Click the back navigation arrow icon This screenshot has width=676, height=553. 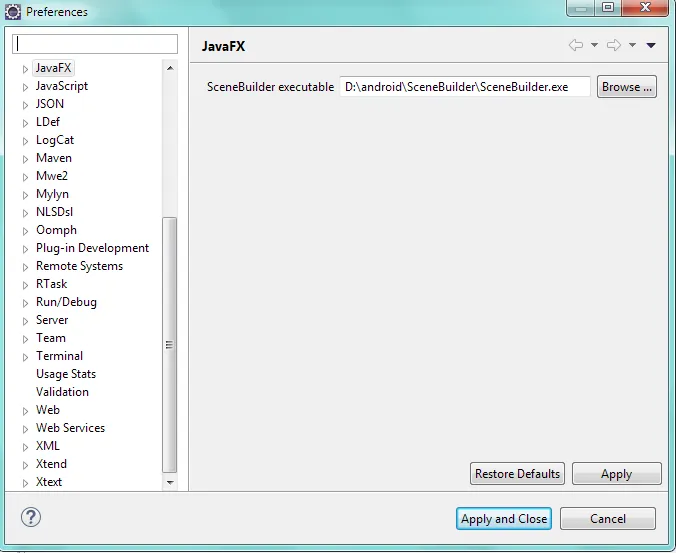[x=576, y=45]
